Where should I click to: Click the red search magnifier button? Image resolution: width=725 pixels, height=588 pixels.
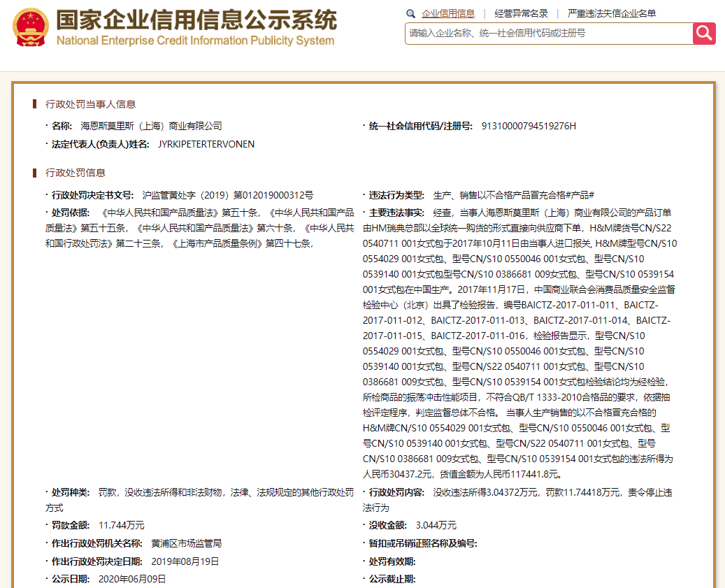click(704, 34)
